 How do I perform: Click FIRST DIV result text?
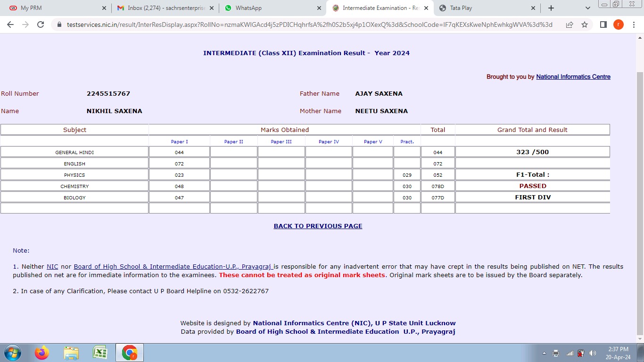(533, 197)
